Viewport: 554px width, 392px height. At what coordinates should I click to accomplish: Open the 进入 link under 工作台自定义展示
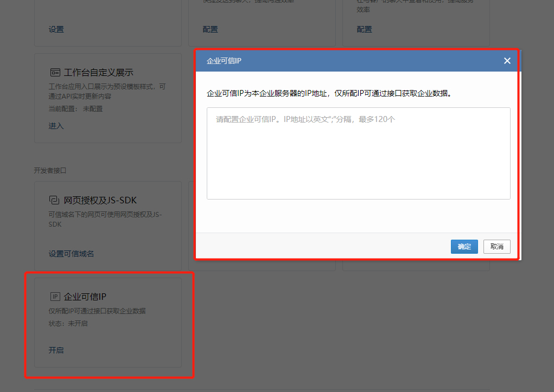click(56, 126)
